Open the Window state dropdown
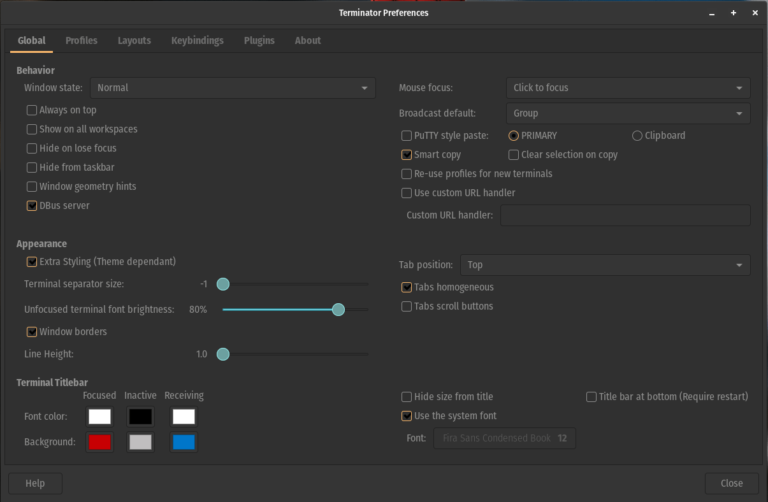Image resolution: width=768 pixels, height=502 pixels. click(x=233, y=88)
